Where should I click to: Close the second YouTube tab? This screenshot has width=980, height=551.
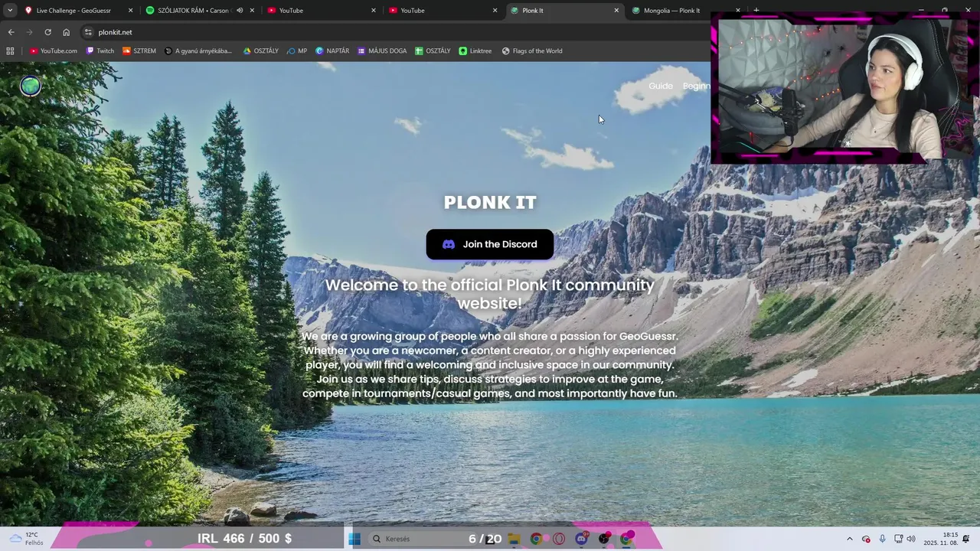[x=495, y=11]
